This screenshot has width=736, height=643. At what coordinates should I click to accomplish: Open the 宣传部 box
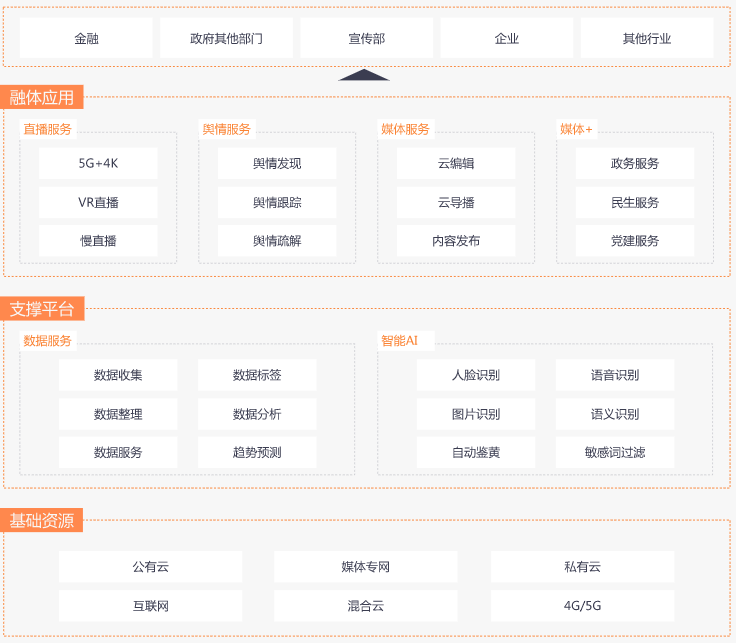pyautogui.click(x=367, y=38)
